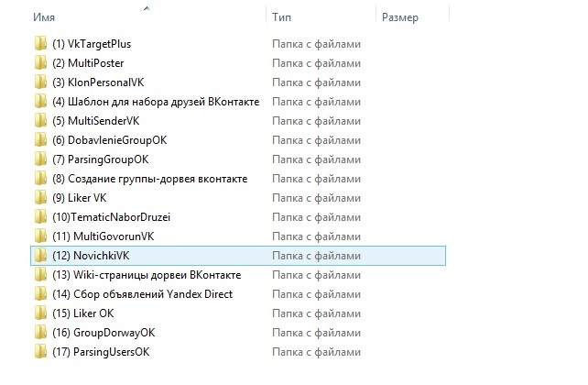588x385 pixels.
Task: Click the folder icon beside VkTargetPlus
Action: (x=40, y=44)
